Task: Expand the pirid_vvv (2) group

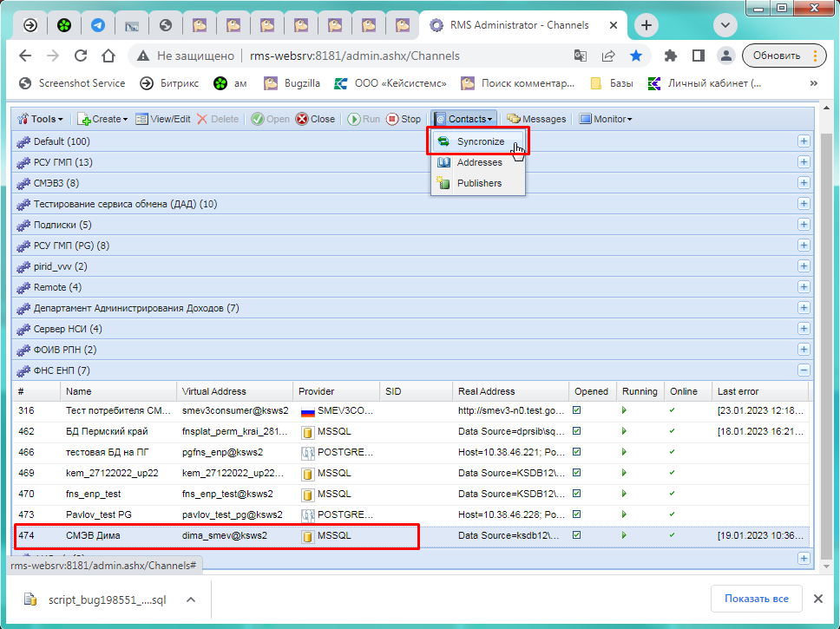Action: tap(804, 266)
